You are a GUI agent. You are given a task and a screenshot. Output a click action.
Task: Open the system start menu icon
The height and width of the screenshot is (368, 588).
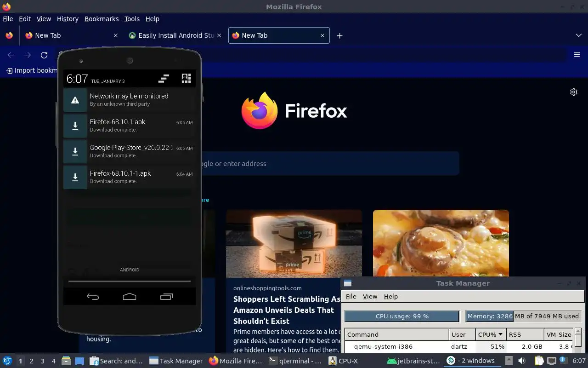pyautogui.click(x=7, y=361)
